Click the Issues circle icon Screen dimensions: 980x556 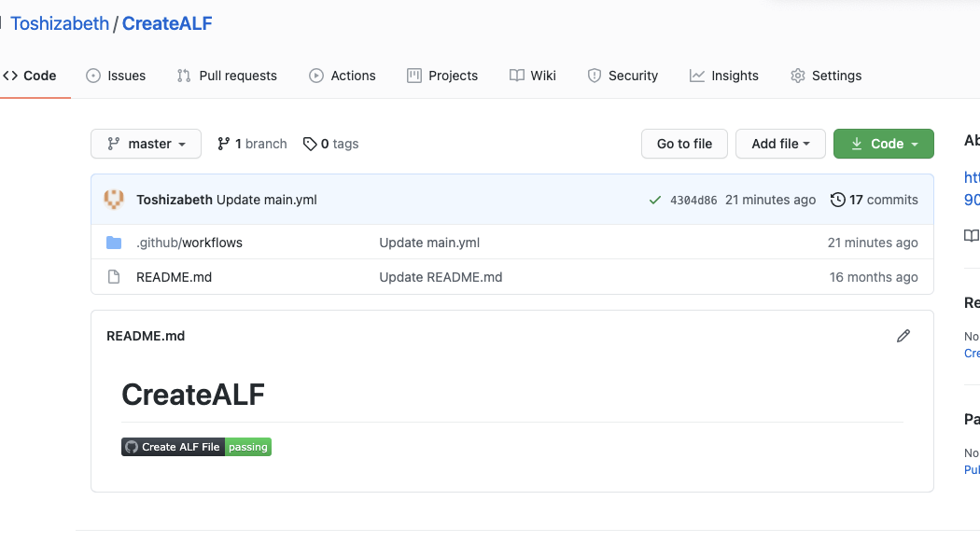[x=93, y=76]
